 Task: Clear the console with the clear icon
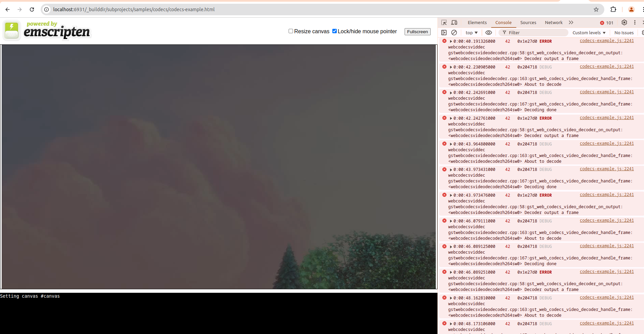454,33
